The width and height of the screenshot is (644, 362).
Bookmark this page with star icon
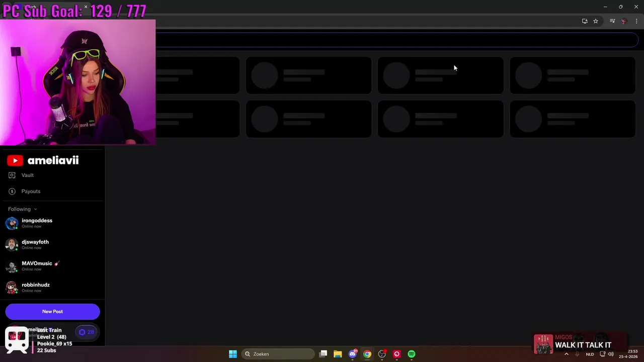point(596,21)
